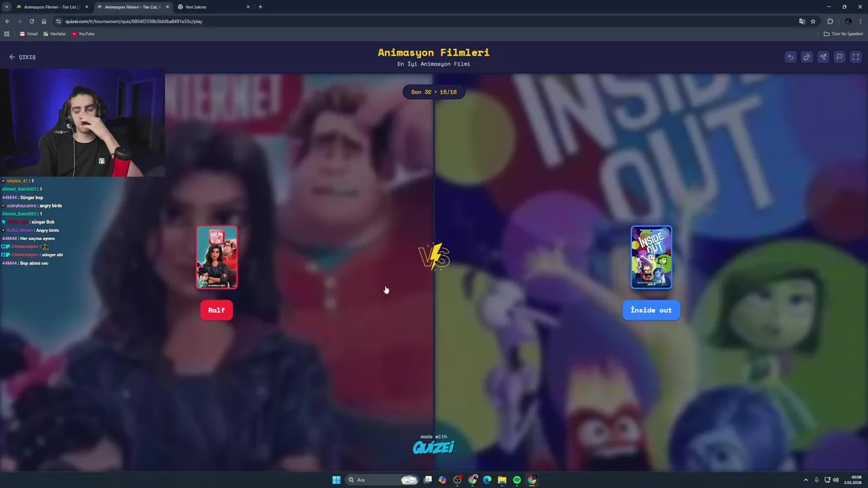Click the shuffle shapes icon in quiz header
The image size is (868, 488).
click(x=807, y=57)
